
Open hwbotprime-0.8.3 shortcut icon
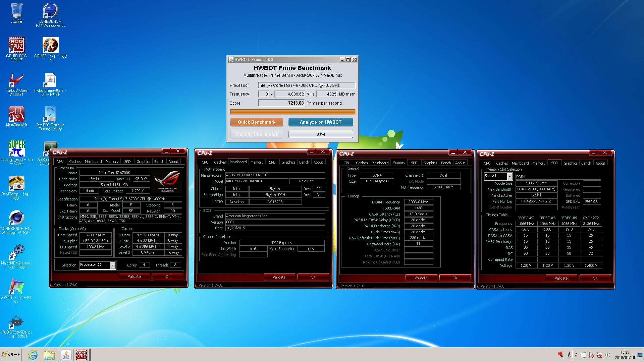50,84
